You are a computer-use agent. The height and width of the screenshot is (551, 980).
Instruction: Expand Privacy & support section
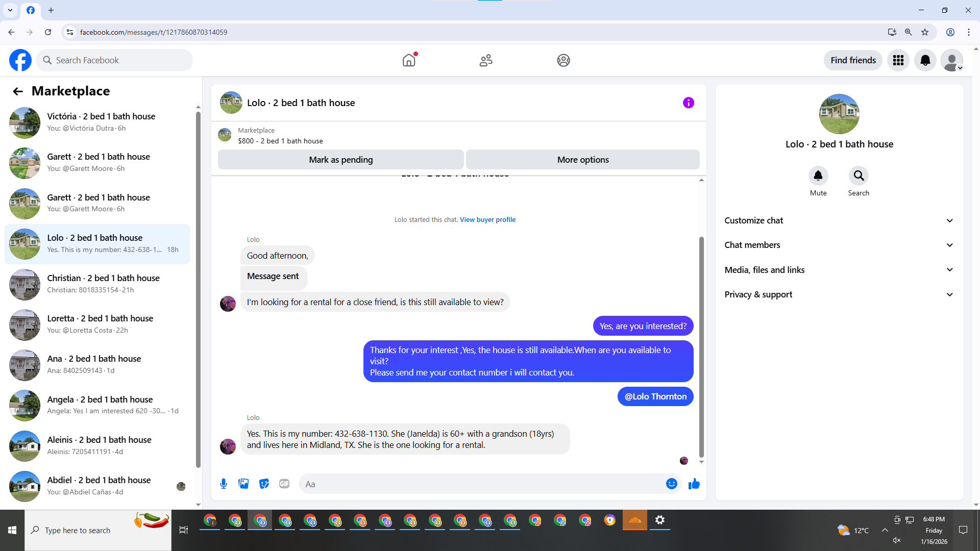tap(839, 294)
